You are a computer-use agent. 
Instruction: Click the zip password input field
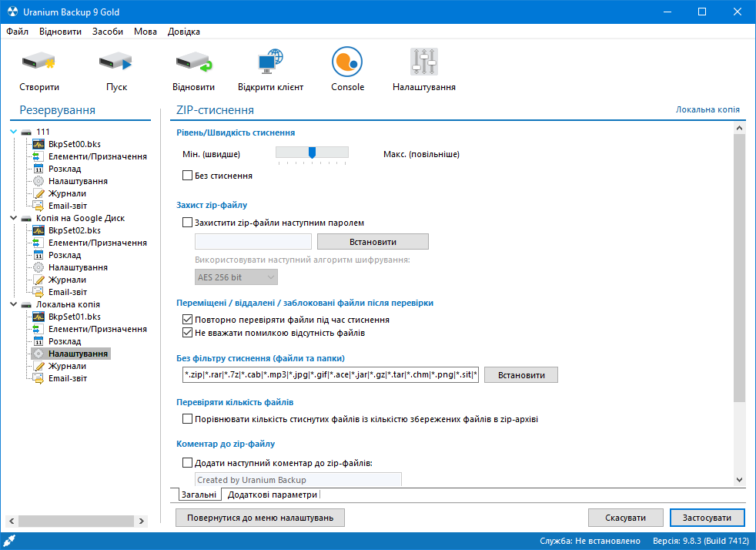tap(253, 242)
